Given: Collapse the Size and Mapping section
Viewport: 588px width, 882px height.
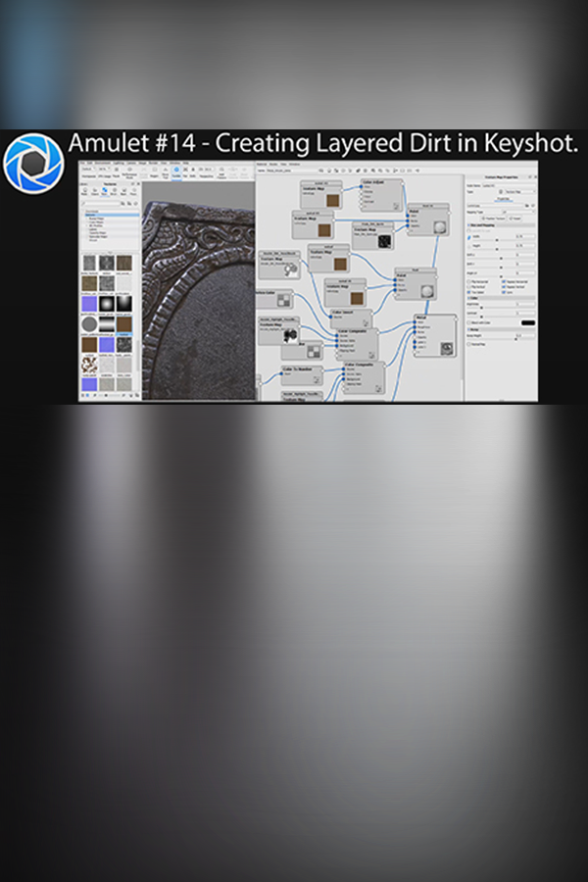Looking at the screenshot, I should [501, 225].
